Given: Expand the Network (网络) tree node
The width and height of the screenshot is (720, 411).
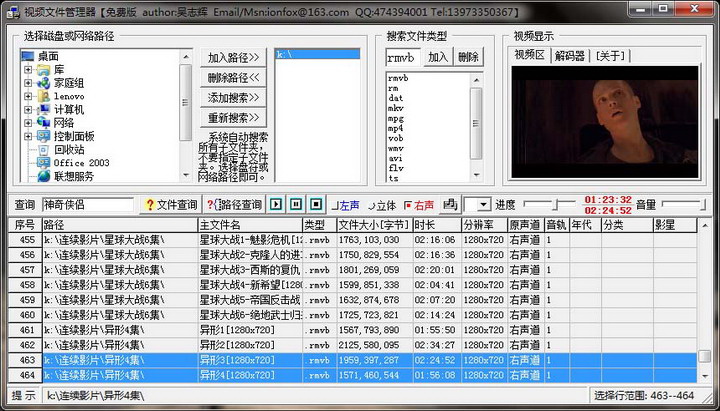Looking at the screenshot, I should 28,123.
